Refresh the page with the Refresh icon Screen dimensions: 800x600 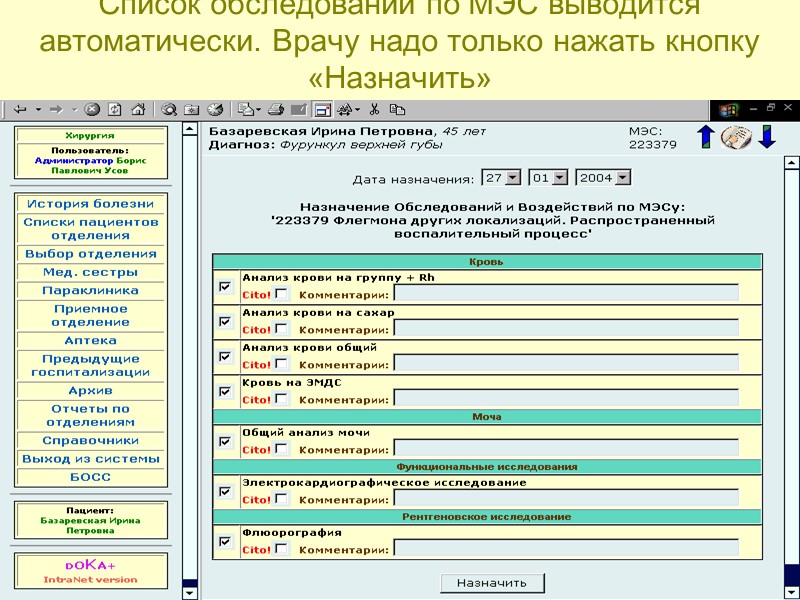coord(115,109)
